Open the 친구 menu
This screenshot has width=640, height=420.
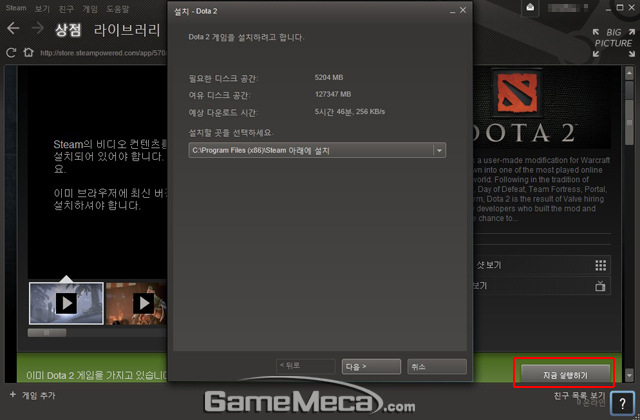coord(66,9)
